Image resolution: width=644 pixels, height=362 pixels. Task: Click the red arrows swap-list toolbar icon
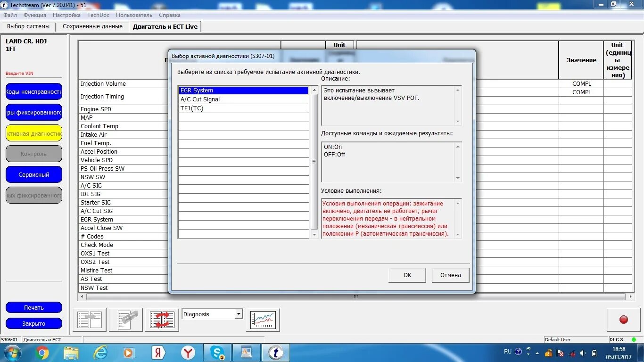(162, 320)
